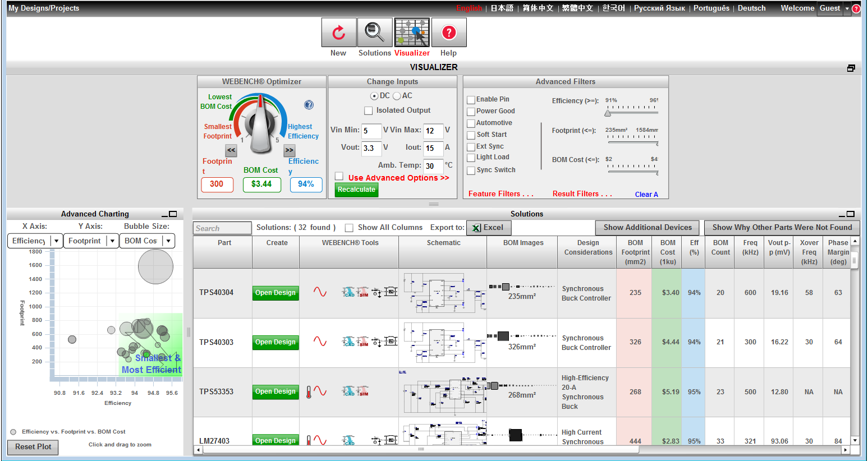Expand Feature Filters section
Screen dimensions: 868x461
500,193
